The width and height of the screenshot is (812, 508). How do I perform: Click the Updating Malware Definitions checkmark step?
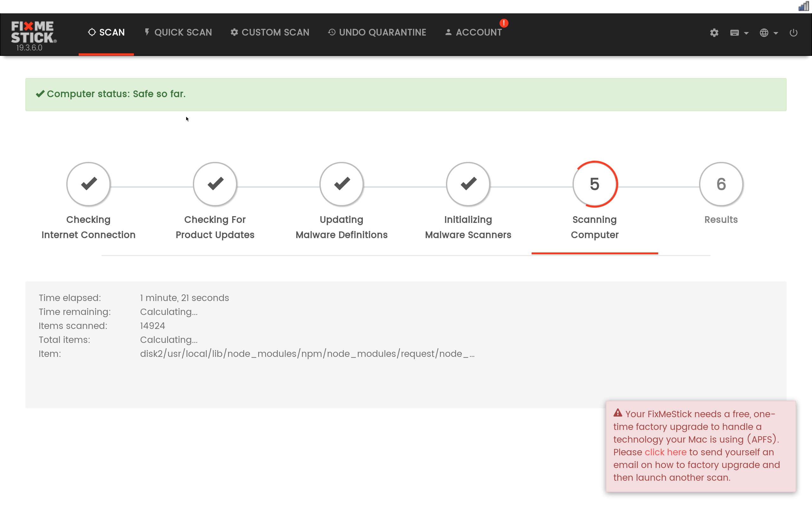[x=342, y=184]
